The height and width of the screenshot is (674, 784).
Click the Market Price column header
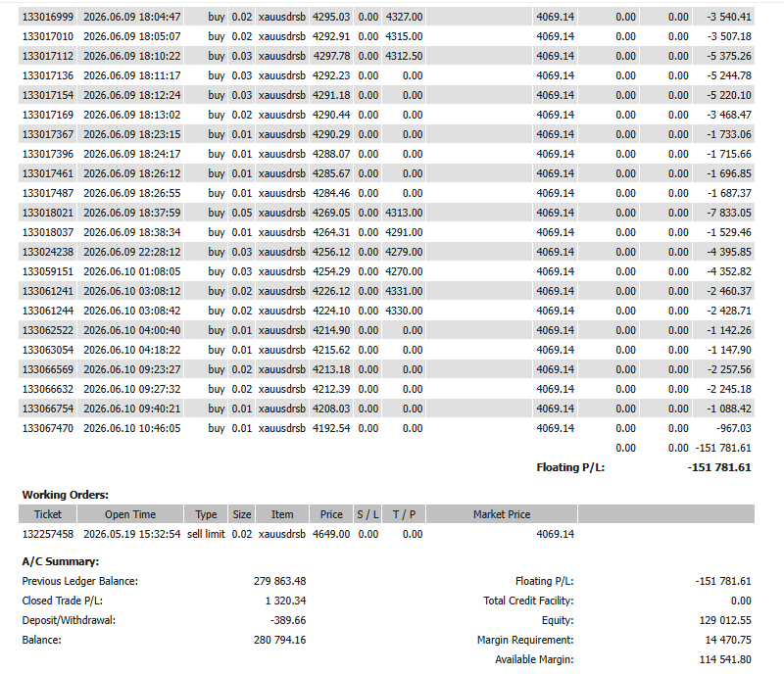tap(502, 514)
